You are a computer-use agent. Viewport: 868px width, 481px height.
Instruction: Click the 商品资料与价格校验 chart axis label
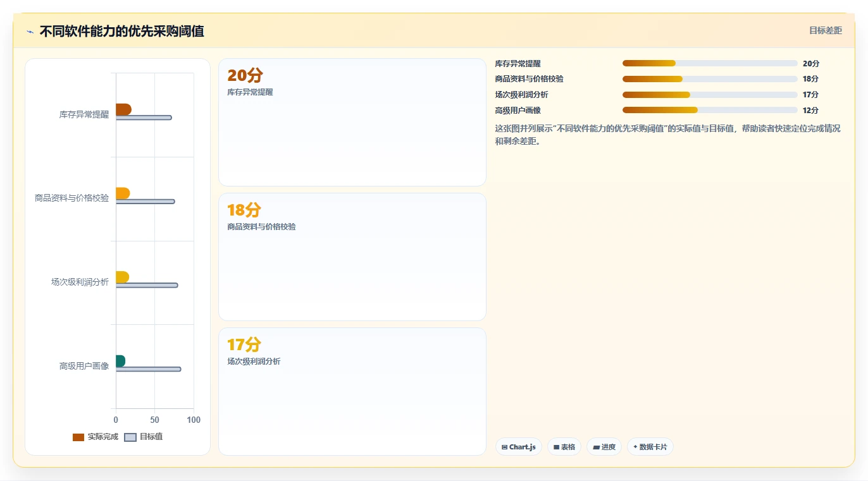pos(72,198)
